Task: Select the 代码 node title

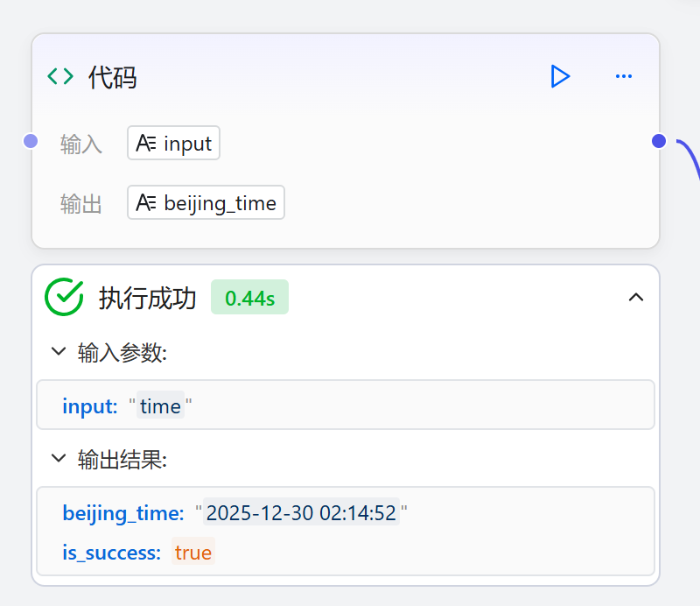Action: 113,77
